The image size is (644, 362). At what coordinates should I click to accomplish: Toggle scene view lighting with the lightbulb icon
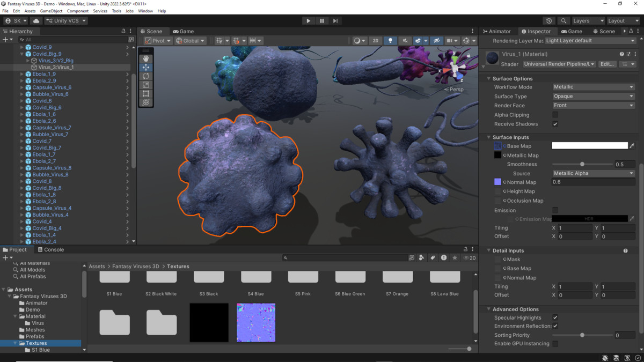pos(390,40)
